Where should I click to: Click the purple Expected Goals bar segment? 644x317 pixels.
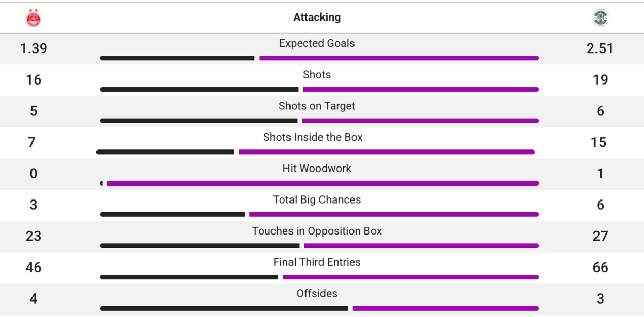click(x=399, y=58)
